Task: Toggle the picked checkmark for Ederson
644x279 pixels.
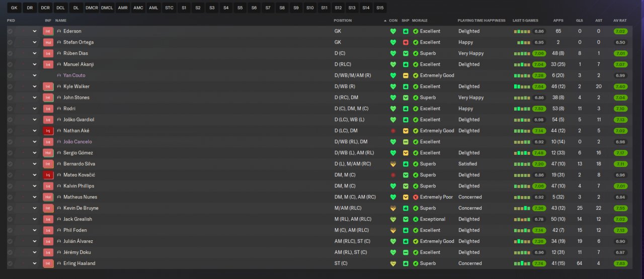Action: [x=10, y=31]
